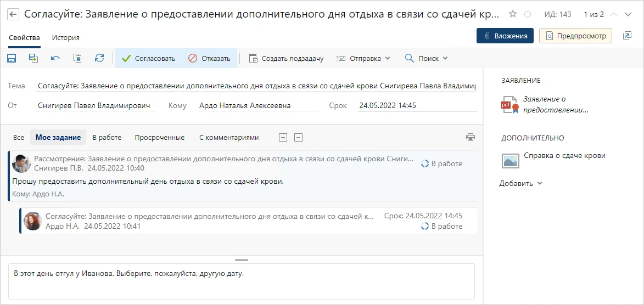Expand all threads with plus icon
The width and height of the screenshot is (644, 305).
[283, 138]
